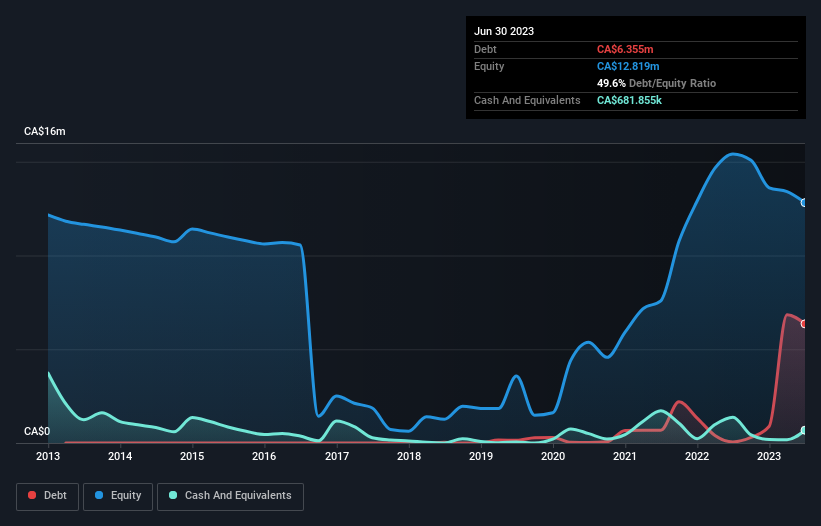Click the 2013 axis label
The height and width of the screenshot is (526, 821).
click(48, 456)
